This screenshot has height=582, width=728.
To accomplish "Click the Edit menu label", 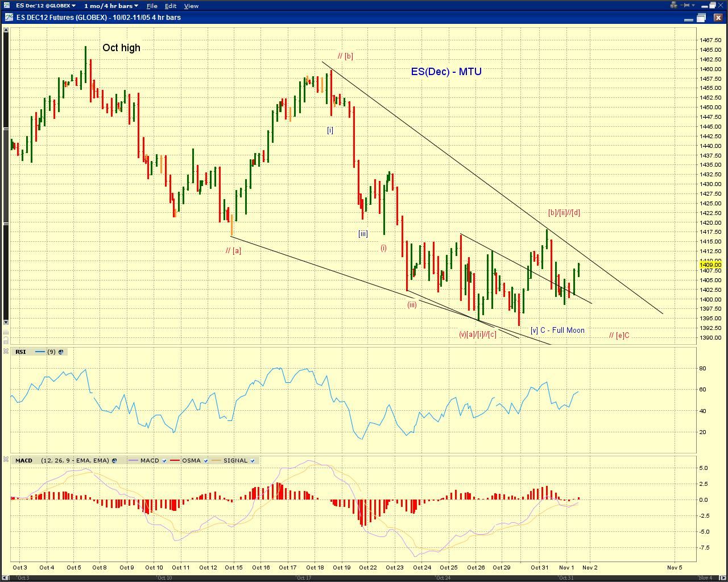I will 170,6.
